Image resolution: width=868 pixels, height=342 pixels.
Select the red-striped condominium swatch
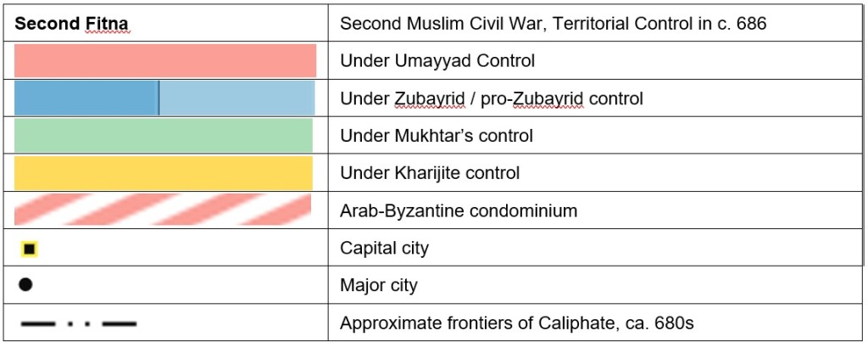(x=164, y=210)
